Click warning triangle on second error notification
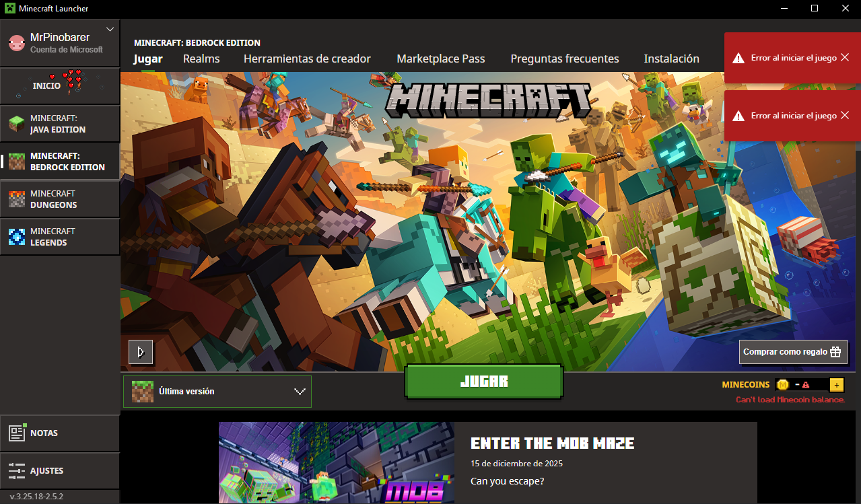 739,116
